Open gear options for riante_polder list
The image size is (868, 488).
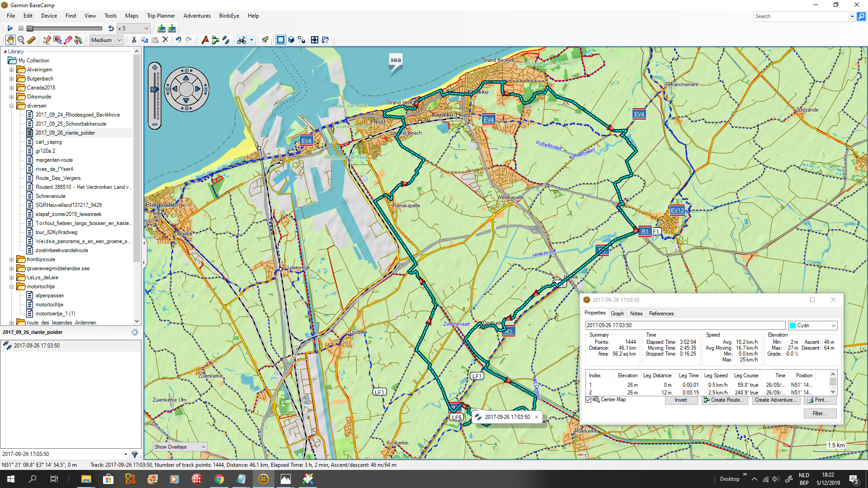coord(135,332)
